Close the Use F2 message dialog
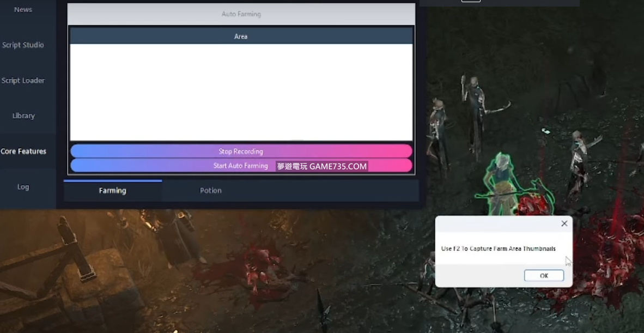This screenshot has width=644, height=333. (564, 223)
